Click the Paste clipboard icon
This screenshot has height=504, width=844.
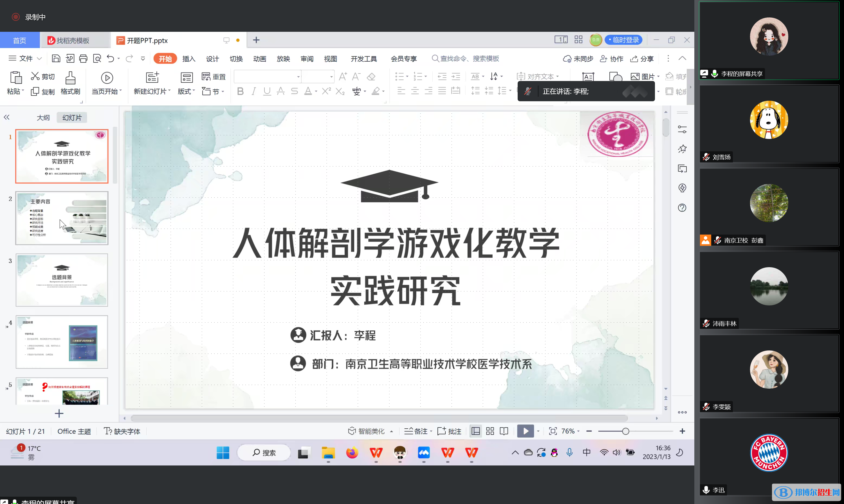pyautogui.click(x=16, y=78)
